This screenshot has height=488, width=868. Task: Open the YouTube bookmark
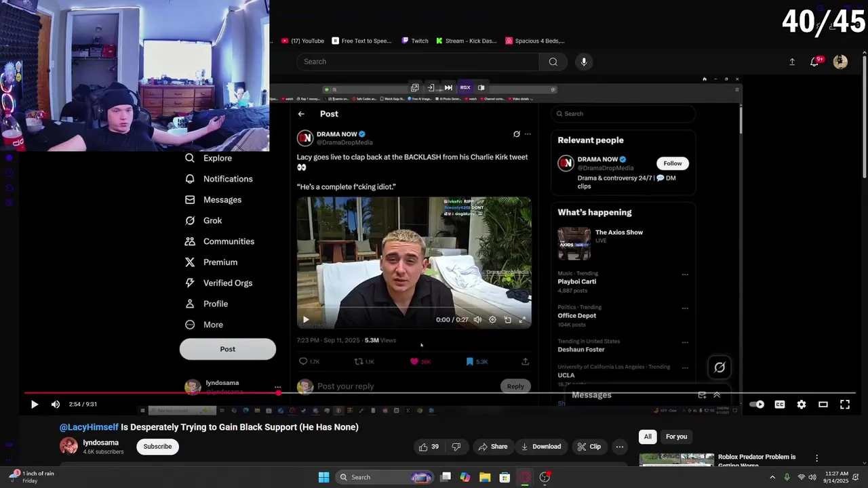(302, 41)
